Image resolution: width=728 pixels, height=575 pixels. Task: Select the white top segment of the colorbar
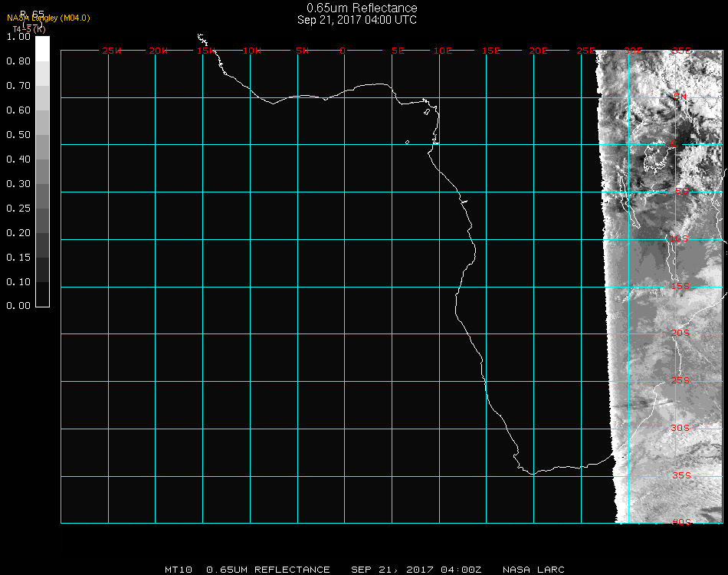tap(42, 48)
